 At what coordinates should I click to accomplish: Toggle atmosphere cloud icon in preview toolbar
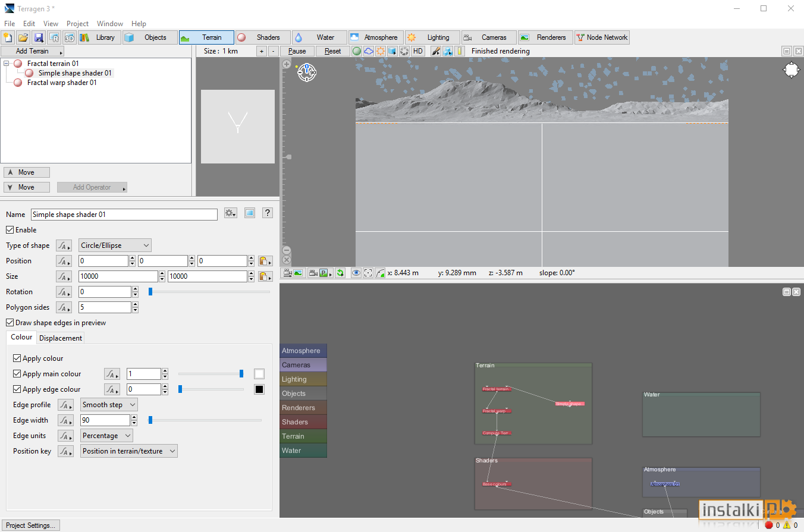pos(369,51)
